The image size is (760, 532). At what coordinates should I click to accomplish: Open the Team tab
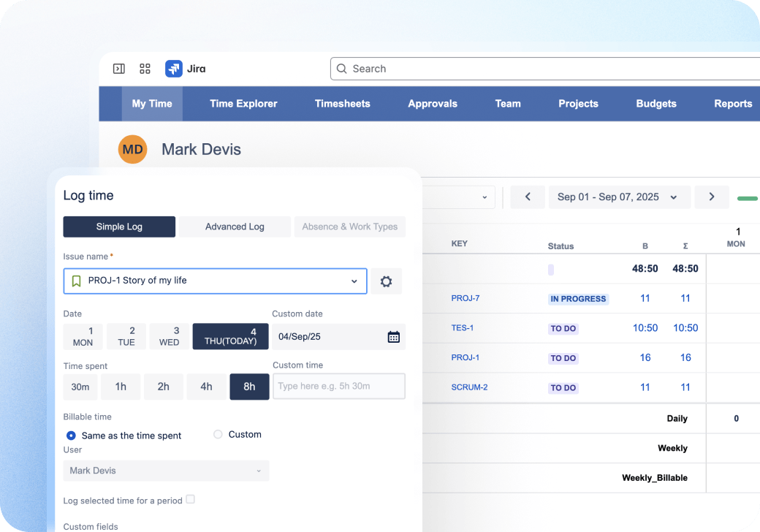508,104
